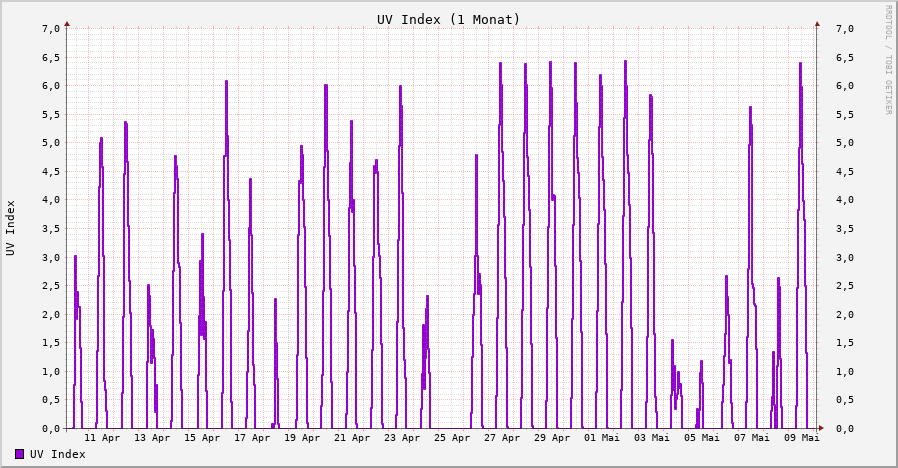The height and width of the screenshot is (468, 898).
Task: Click the left y-axis value '7,0'
Action: pyautogui.click(x=51, y=29)
